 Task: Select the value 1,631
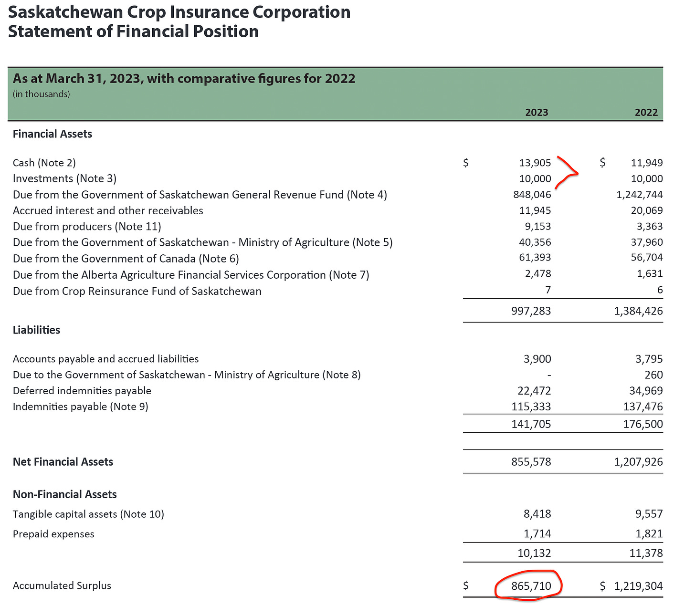point(650,274)
